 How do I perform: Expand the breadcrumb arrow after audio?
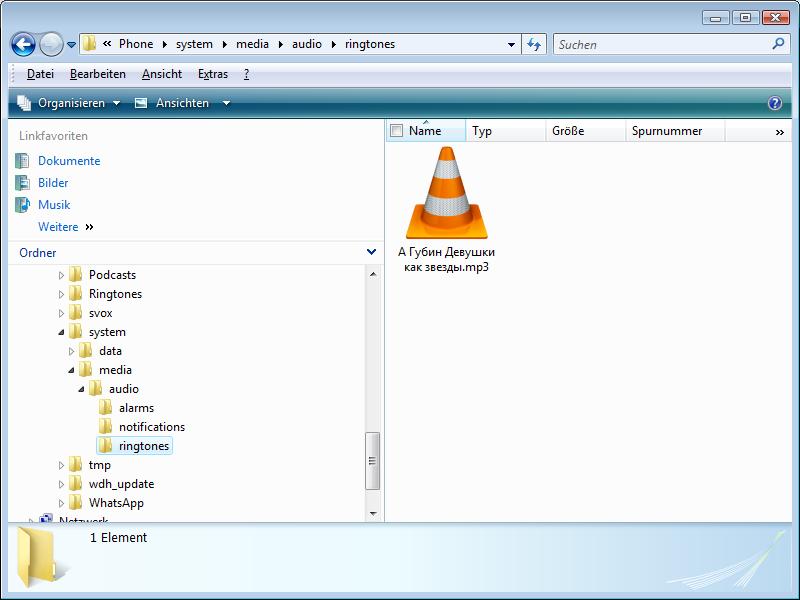click(334, 44)
